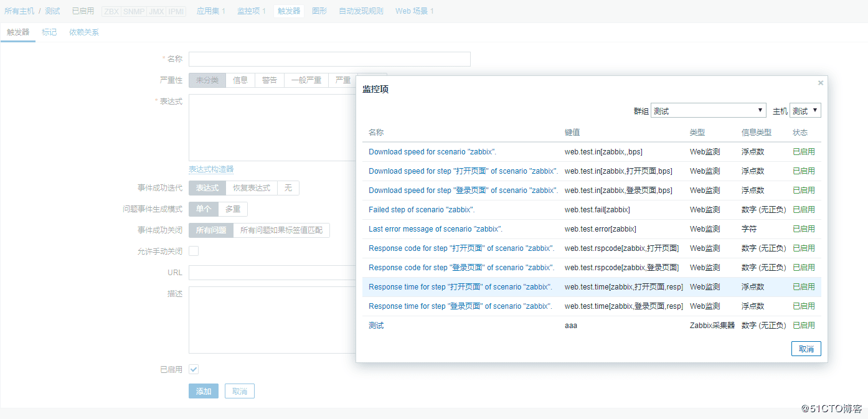Close the 监控项 popup with X icon

click(x=820, y=83)
